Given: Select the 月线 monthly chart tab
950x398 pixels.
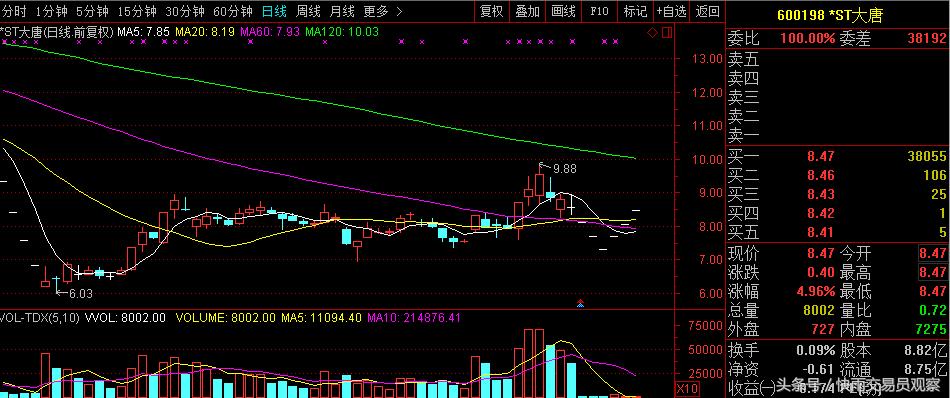Looking at the screenshot, I should point(342,11).
